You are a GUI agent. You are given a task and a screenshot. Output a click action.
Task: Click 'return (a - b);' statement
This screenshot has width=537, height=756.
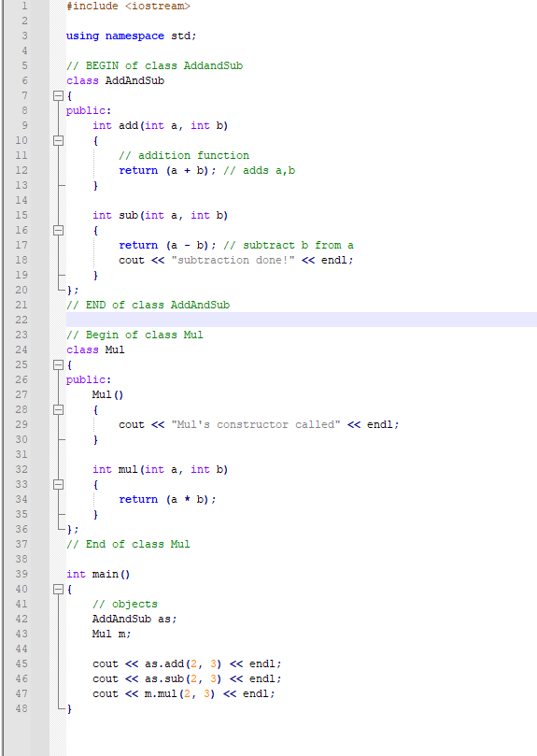(167, 245)
